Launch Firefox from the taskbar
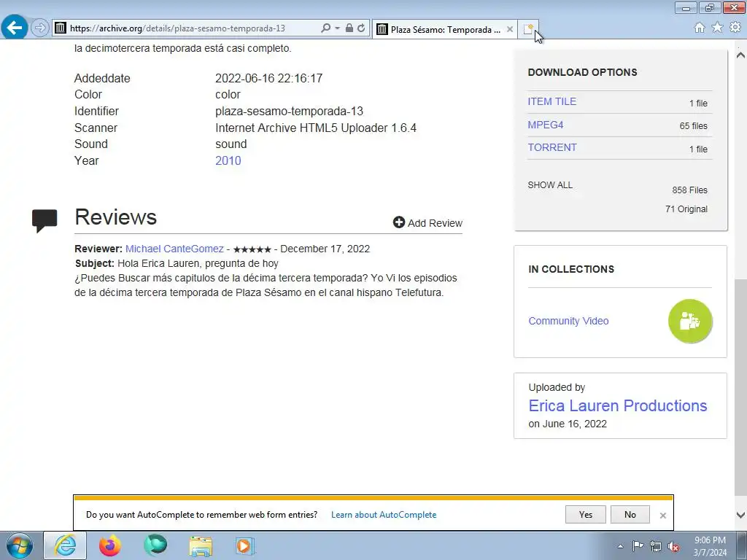 coord(110,545)
